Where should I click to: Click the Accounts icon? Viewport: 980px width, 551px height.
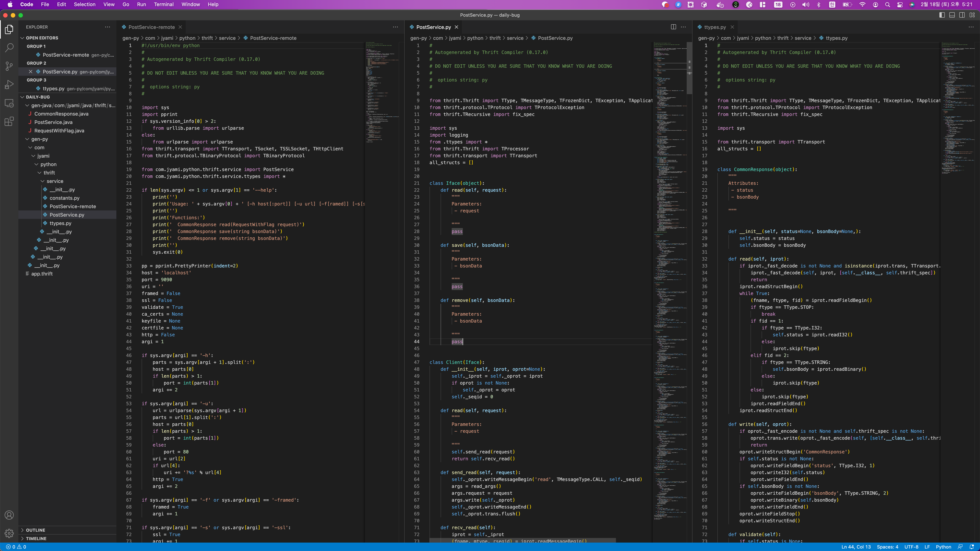coord(9,515)
